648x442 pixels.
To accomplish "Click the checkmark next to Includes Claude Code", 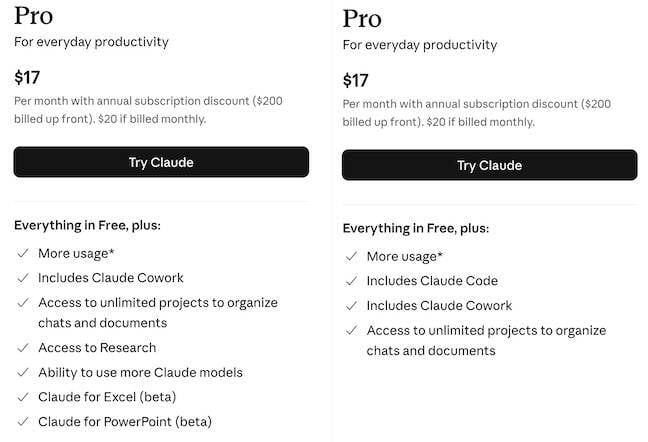I will coord(350,282).
